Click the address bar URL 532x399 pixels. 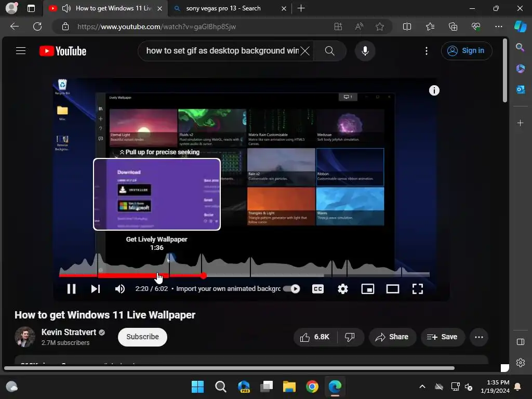(x=156, y=26)
